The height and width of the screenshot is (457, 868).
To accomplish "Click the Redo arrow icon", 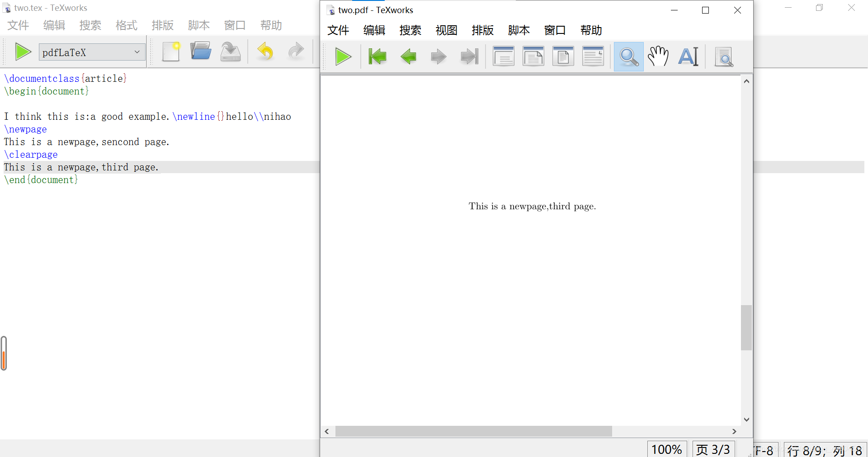I will pyautogui.click(x=296, y=52).
